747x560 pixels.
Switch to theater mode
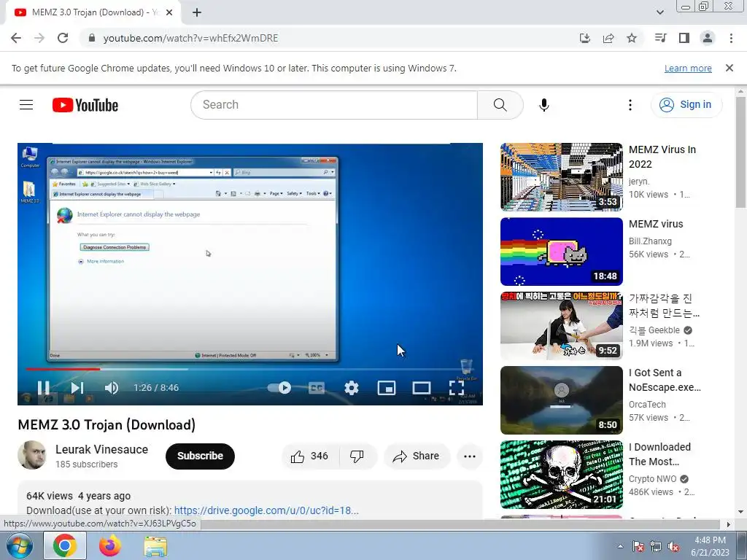click(x=421, y=388)
